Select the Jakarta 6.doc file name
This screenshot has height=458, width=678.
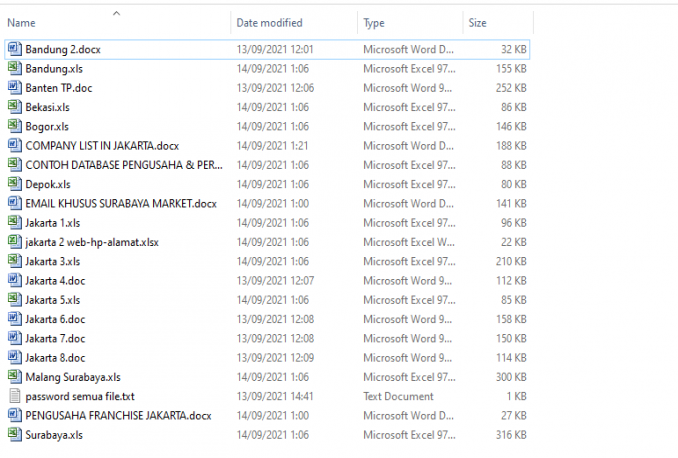pos(55,319)
